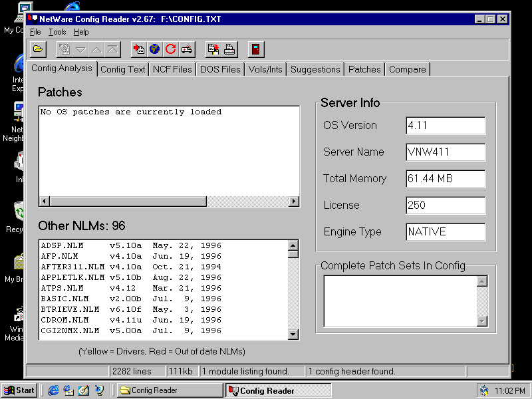Click the ambulance toolbar icon
Image resolution: width=532 pixels, height=399 pixels.
click(187, 49)
